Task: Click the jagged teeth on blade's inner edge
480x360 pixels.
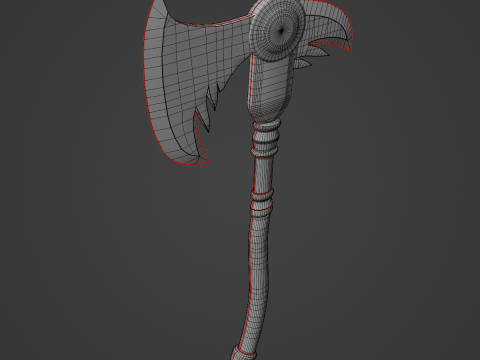Action: pos(208,108)
